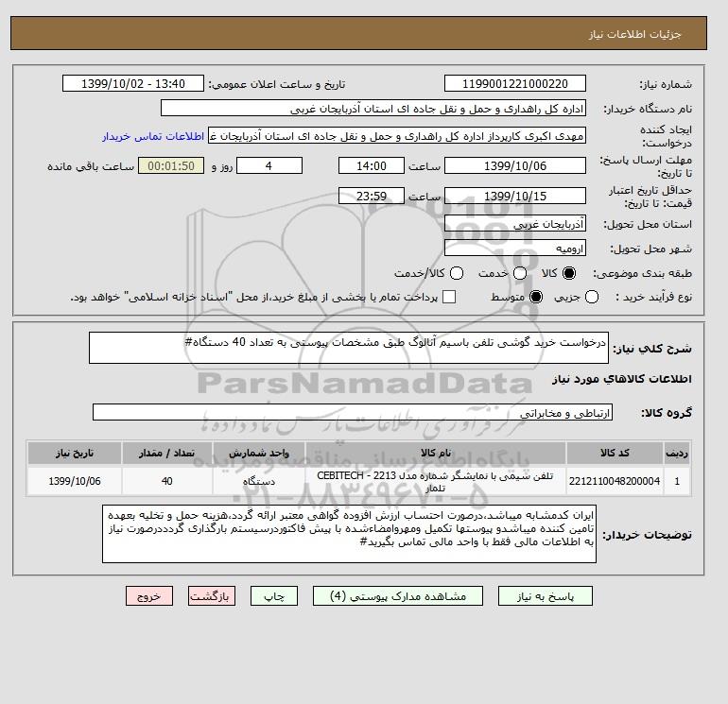728x704 pixels.
Task: Click the need date cell 1399/10/06
Action: pyautogui.click(x=75, y=481)
